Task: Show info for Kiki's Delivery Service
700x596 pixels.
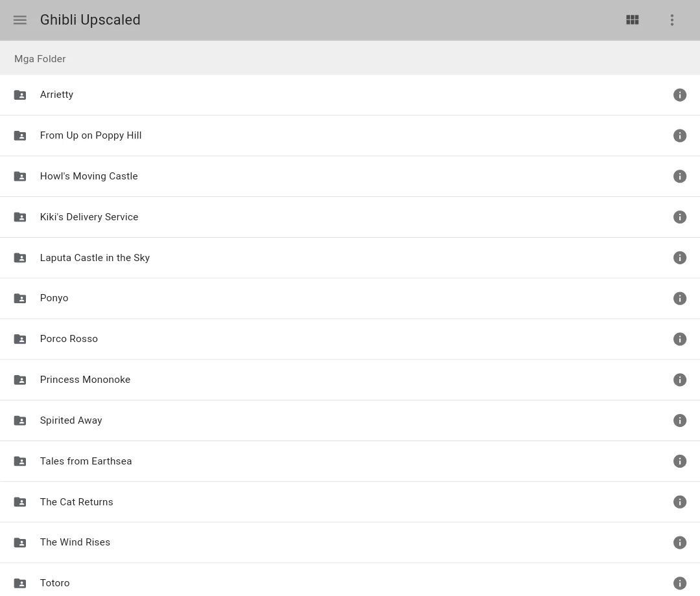Action: pyautogui.click(x=679, y=217)
